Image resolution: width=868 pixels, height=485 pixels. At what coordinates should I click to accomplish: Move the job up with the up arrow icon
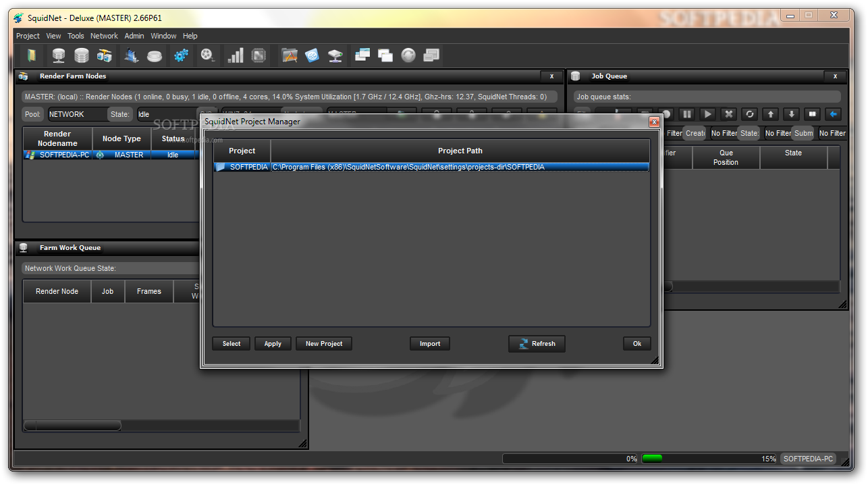(771, 114)
